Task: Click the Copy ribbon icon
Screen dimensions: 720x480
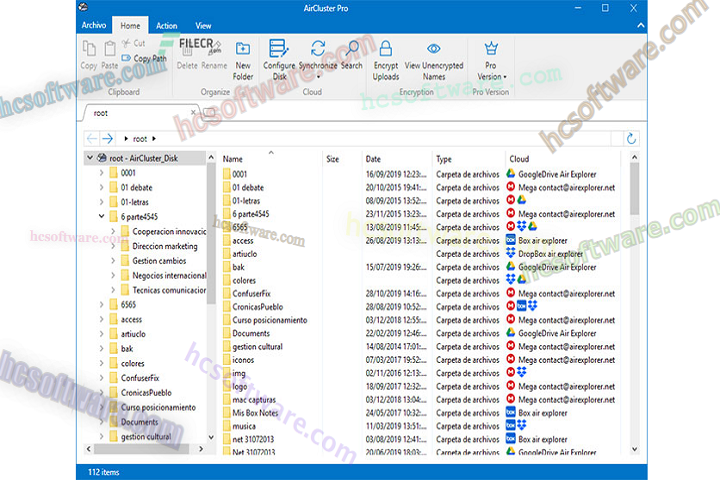Action: pos(89,48)
